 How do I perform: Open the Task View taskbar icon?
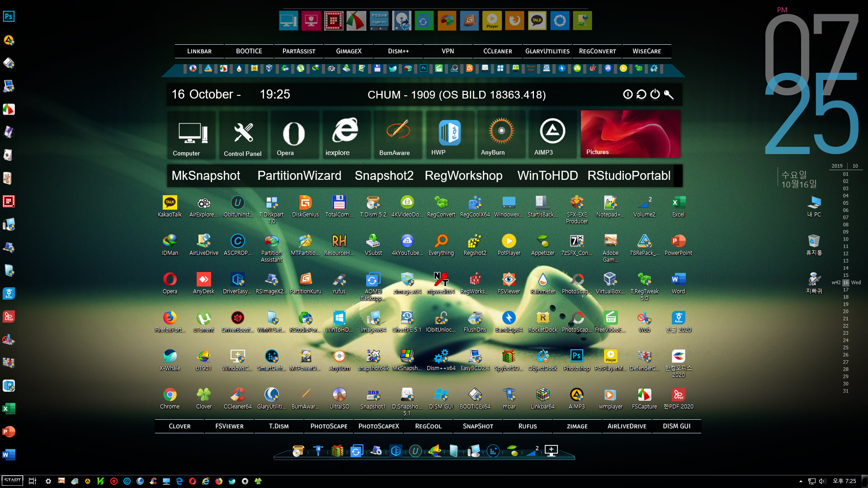(33, 481)
